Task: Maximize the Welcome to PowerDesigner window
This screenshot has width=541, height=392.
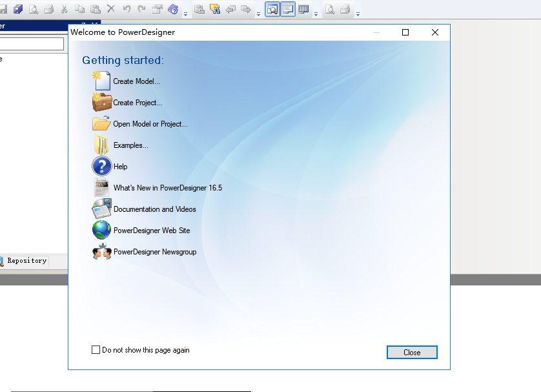Action: click(x=405, y=32)
